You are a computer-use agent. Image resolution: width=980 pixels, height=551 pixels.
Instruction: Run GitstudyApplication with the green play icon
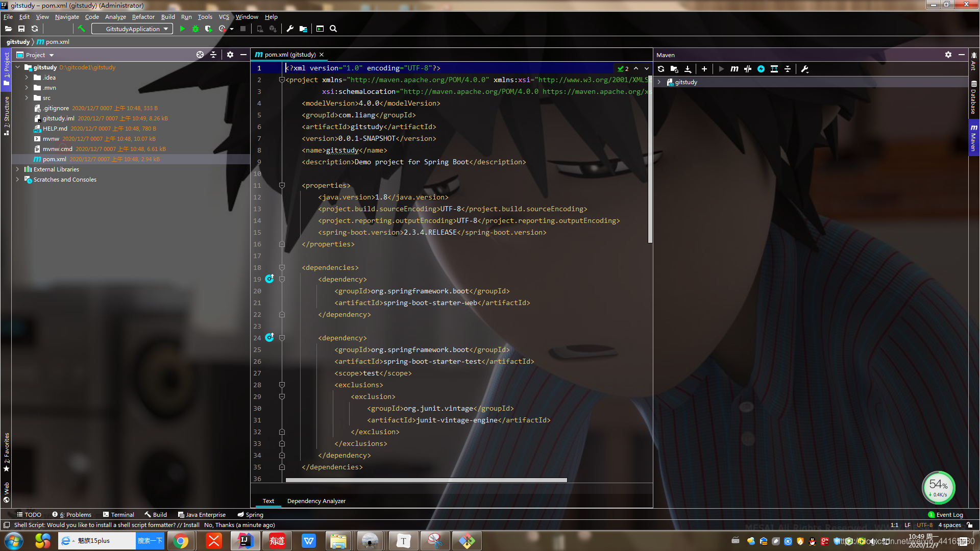(x=182, y=29)
